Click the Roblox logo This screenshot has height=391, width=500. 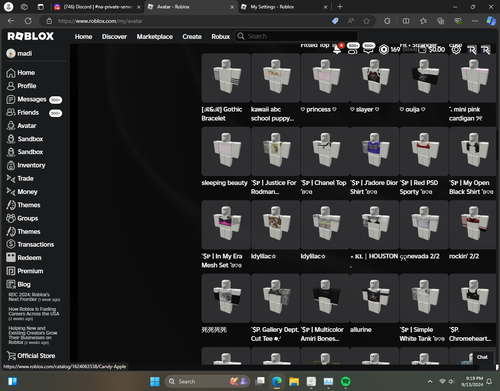coord(30,36)
